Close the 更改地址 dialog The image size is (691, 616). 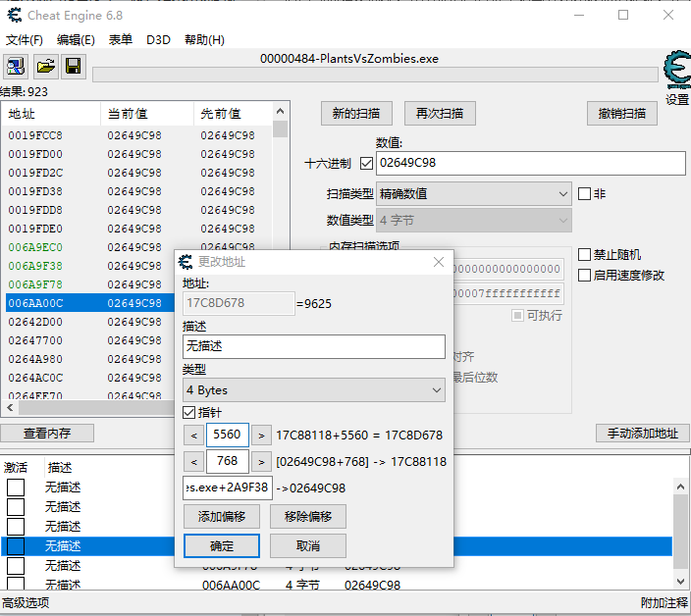pyautogui.click(x=439, y=262)
